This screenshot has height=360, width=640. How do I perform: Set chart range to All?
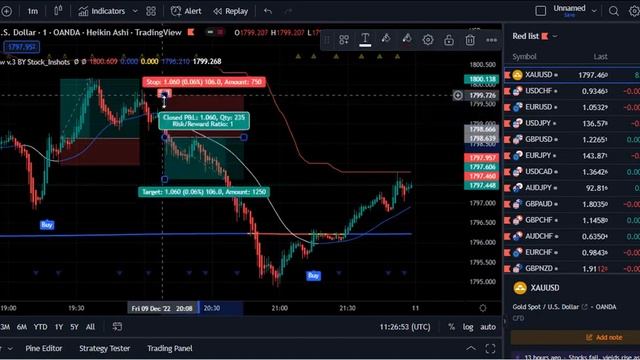point(90,327)
